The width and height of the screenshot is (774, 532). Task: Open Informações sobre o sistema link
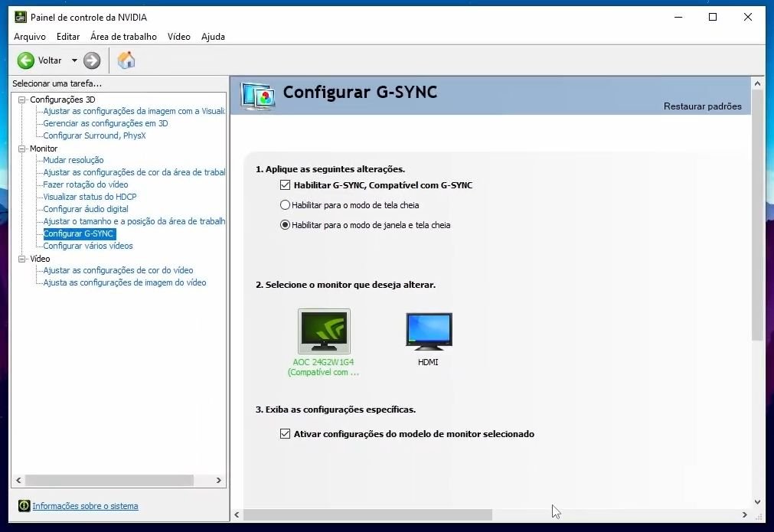pos(85,506)
